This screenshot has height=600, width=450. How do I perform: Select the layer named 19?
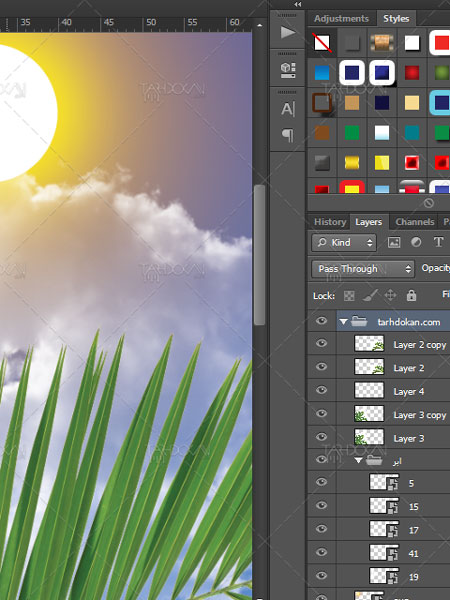(413, 577)
